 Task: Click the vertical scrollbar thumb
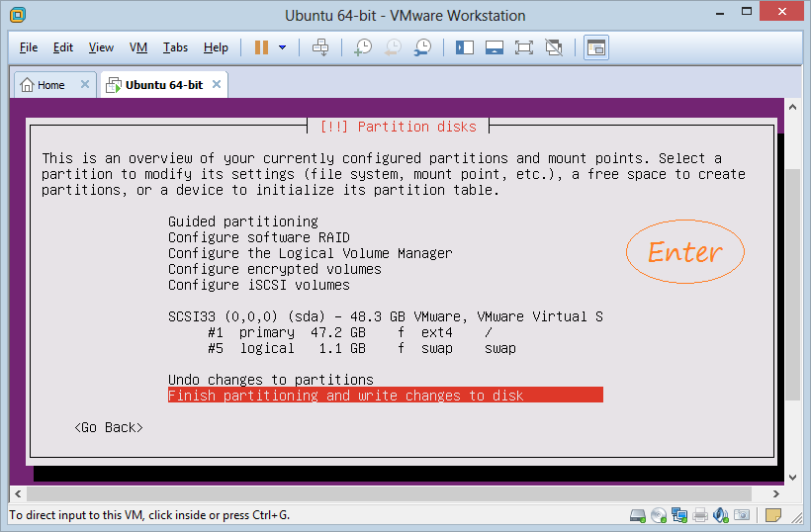click(792, 285)
